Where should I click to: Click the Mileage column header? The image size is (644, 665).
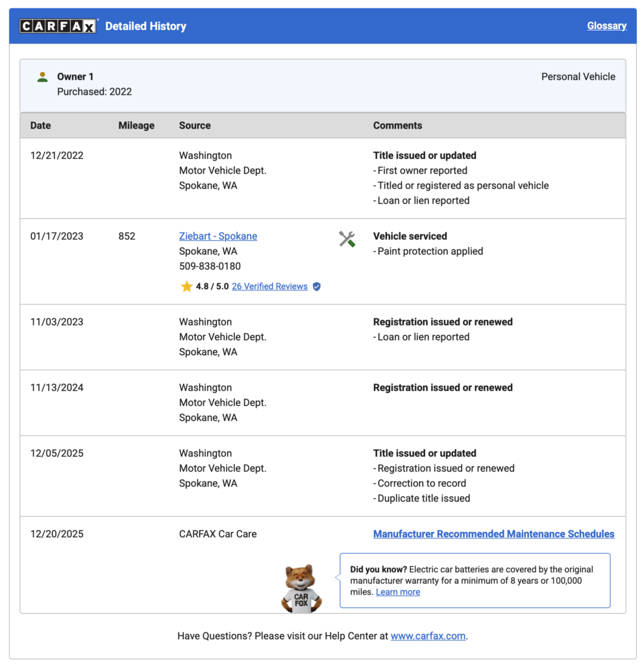click(136, 125)
